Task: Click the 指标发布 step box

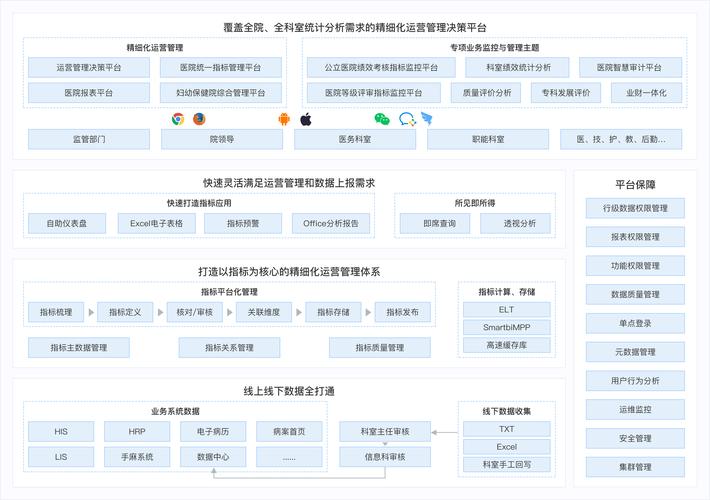Action: [x=403, y=312]
